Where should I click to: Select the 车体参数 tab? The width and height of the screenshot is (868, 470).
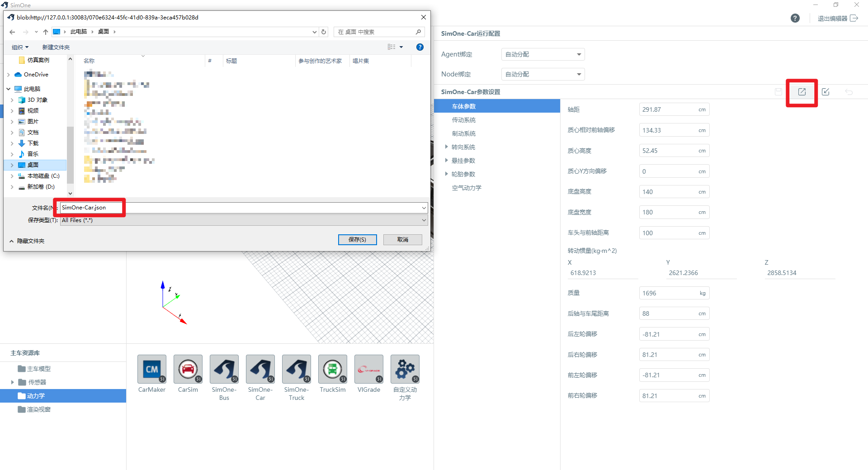(x=497, y=106)
